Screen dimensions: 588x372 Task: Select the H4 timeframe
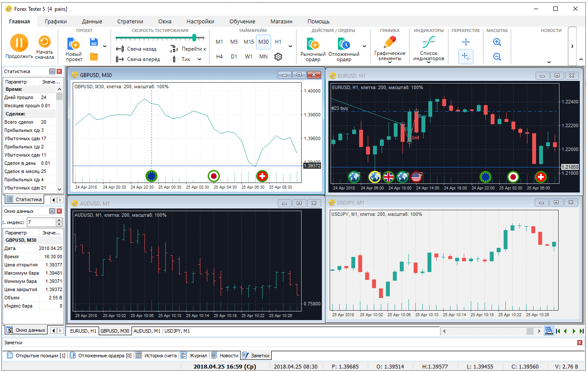pyautogui.click(x=219, y=57)
